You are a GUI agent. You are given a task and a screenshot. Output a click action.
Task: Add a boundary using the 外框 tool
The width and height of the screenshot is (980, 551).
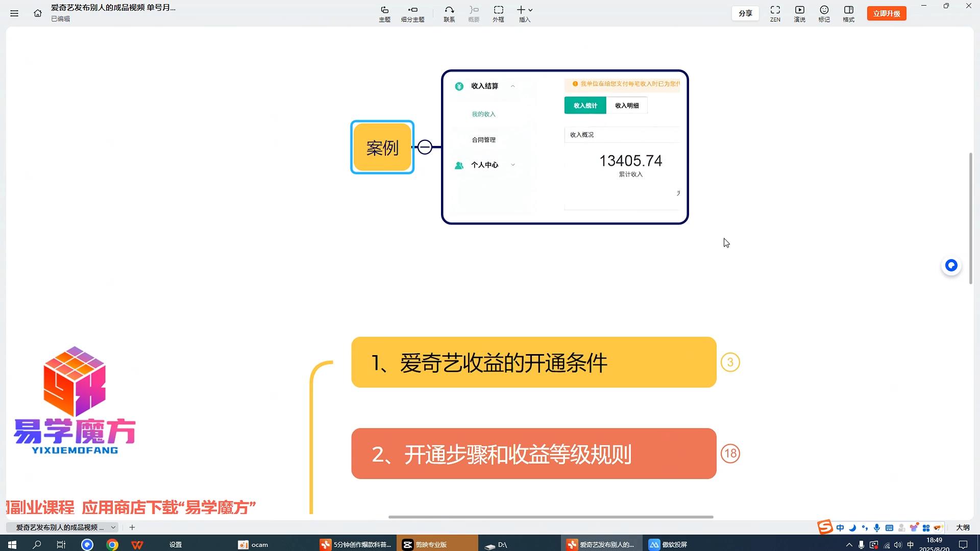click(x=498, y=13)
